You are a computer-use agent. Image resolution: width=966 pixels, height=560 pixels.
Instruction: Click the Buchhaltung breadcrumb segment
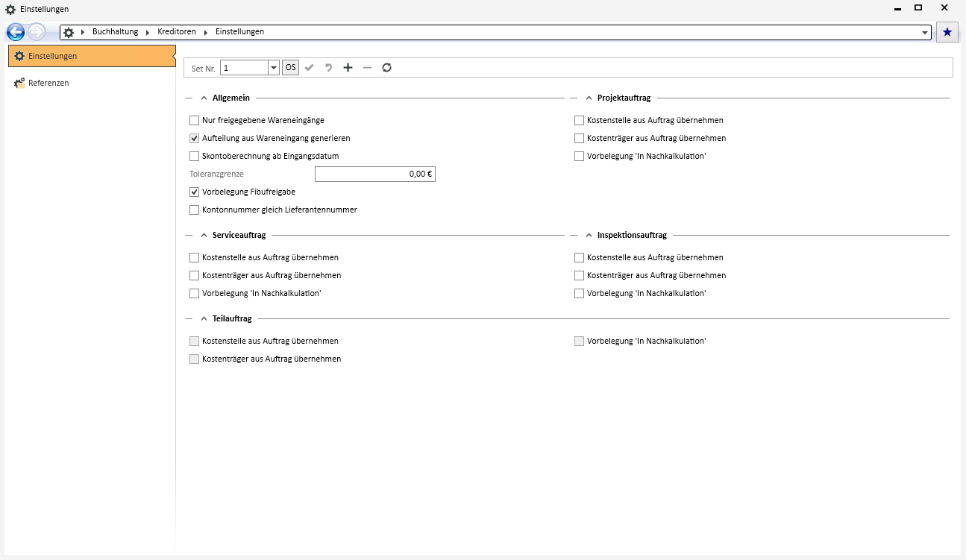(x=115, y=32)
